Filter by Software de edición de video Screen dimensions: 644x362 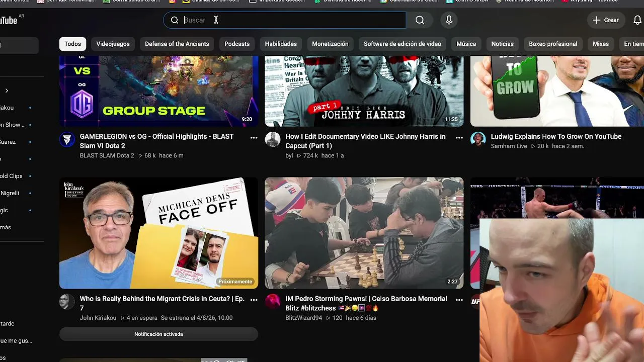(x=403, y=44)
